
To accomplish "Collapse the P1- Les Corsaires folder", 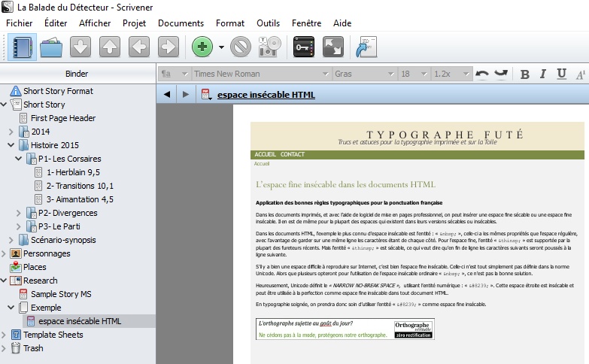I will (18, 159).
